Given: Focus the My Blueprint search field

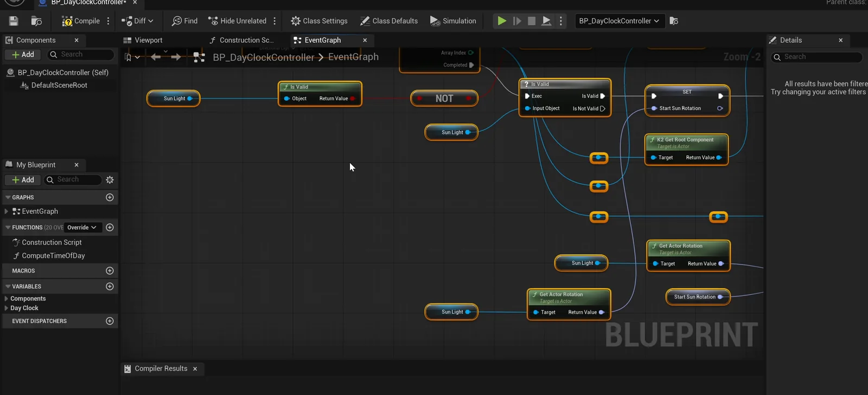Looking at the screenshot, I should click(73, 180).
